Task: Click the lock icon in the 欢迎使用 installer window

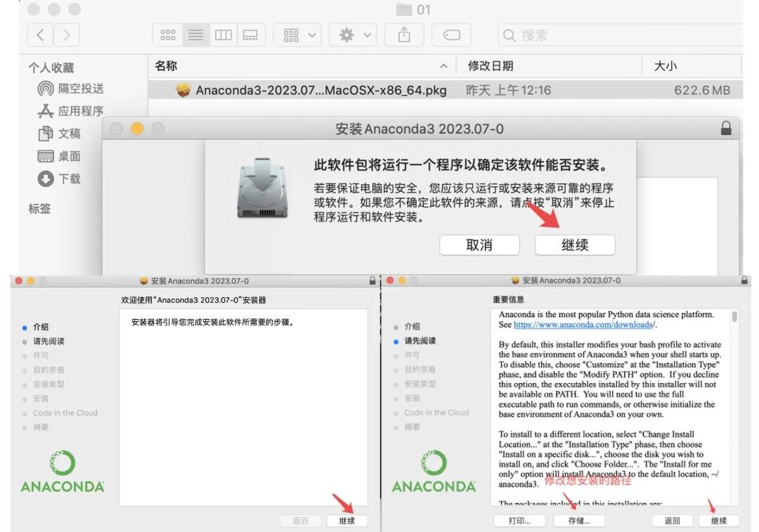Action: [x=372, y=281]
